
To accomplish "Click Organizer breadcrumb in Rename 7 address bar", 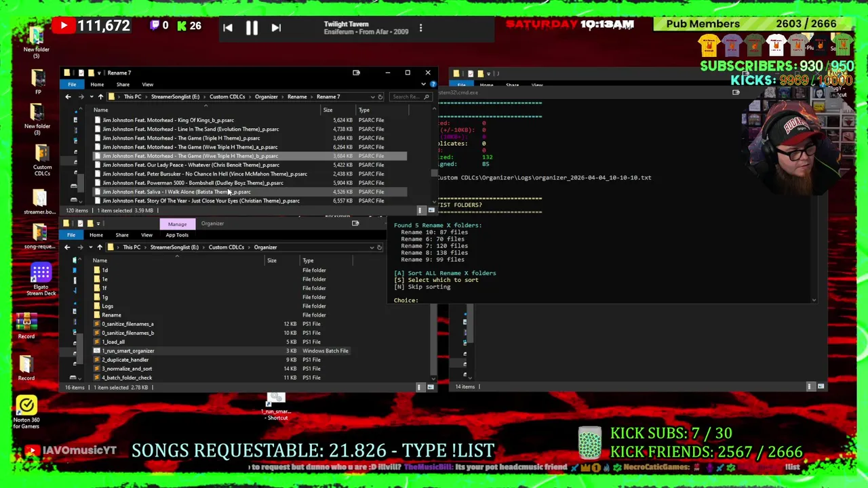I will [266, 97].
